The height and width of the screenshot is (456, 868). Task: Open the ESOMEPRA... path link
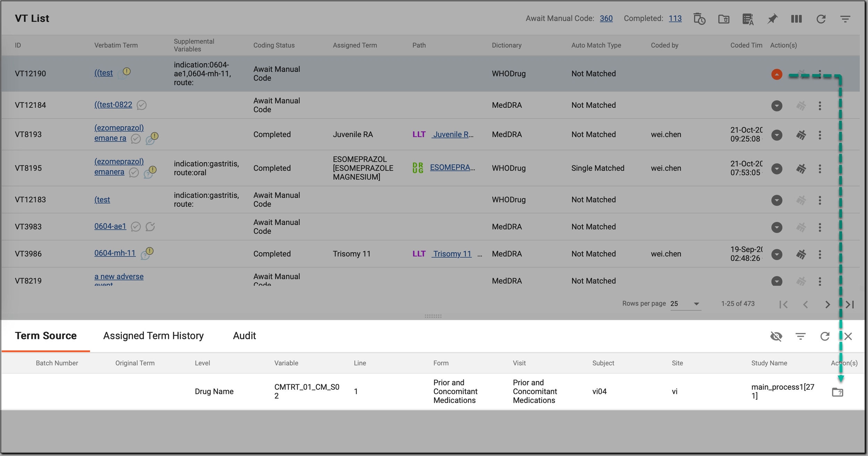(x=452, y=167)
